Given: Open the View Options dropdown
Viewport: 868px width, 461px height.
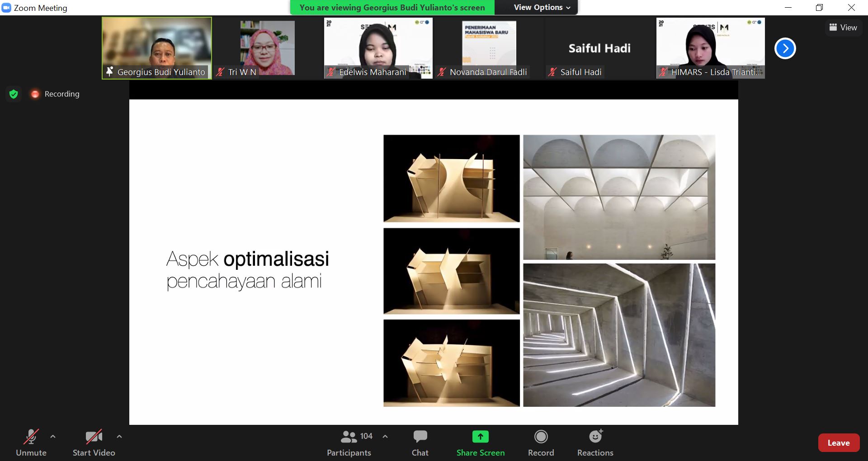Looking at the screenshot, I should click(x=542, y=7).
